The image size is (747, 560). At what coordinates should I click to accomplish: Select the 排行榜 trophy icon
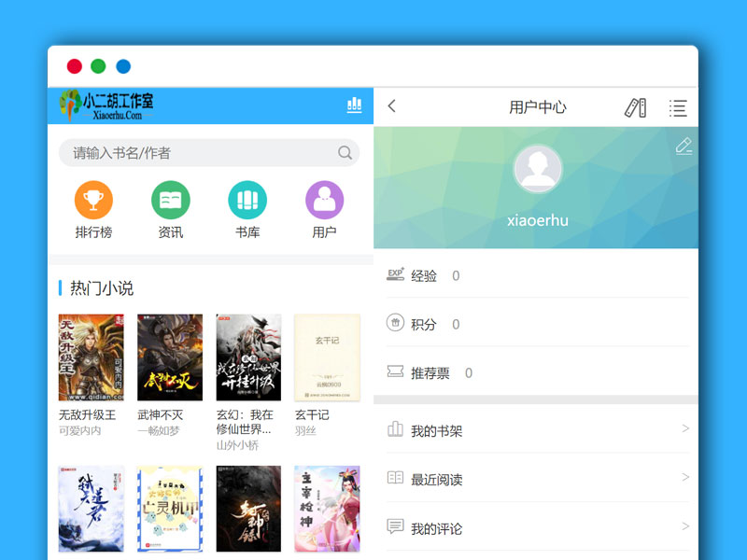(93, 201)
